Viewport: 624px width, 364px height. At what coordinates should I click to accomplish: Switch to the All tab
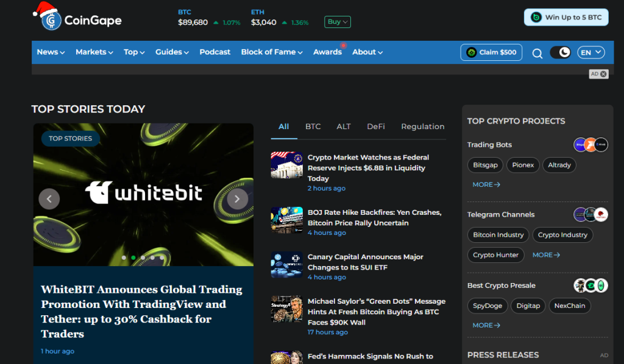[x=284, y=127]
